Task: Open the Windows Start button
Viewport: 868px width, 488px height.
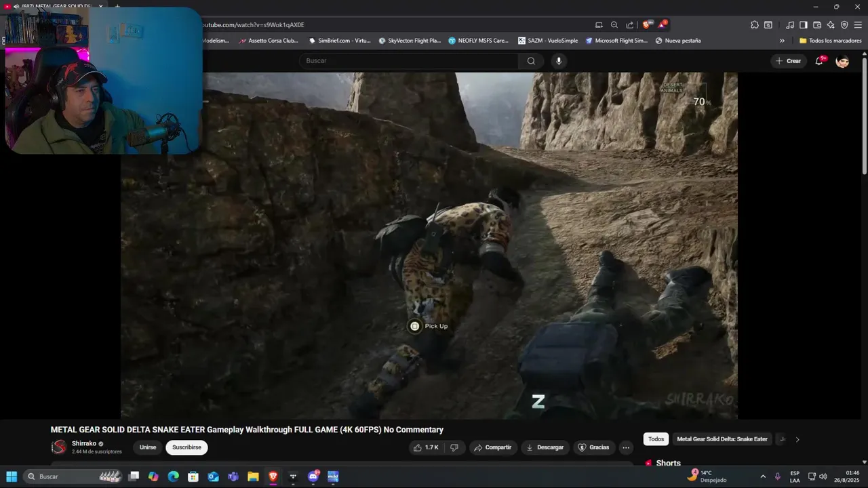Action: [12, 476]
